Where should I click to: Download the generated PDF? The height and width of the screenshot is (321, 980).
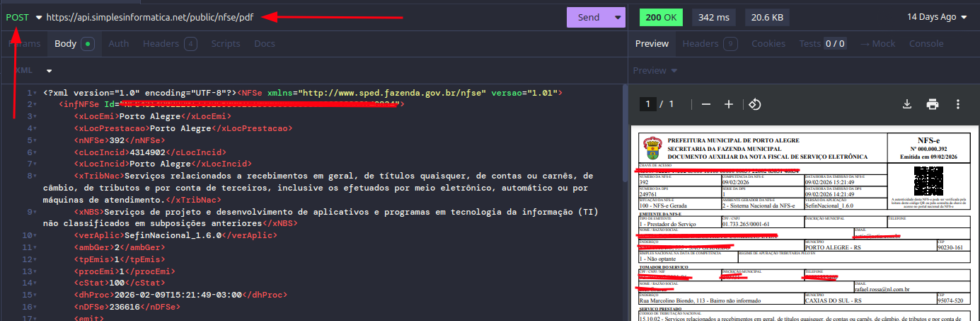[x=907, y=105]
